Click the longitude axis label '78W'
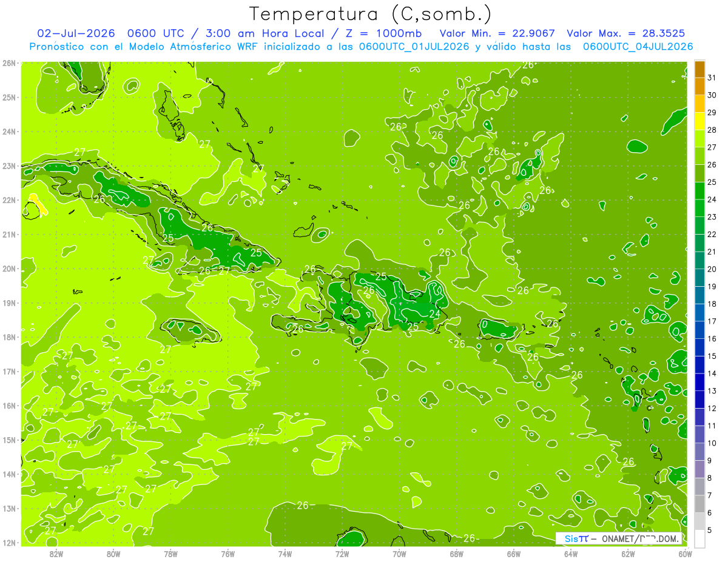The height and width of the screenshot is (562, 728). tap(170, 554)
